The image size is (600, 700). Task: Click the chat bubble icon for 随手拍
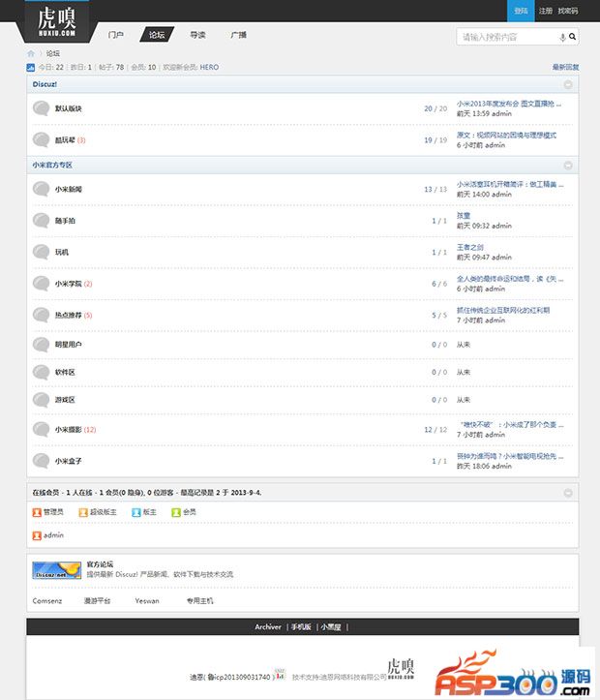coord(41,221)
